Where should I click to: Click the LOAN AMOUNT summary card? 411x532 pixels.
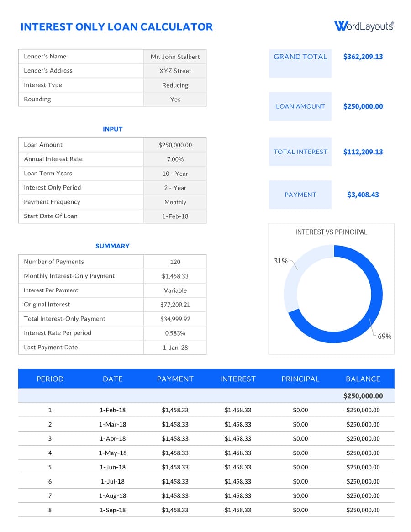(x=300, y=106)
